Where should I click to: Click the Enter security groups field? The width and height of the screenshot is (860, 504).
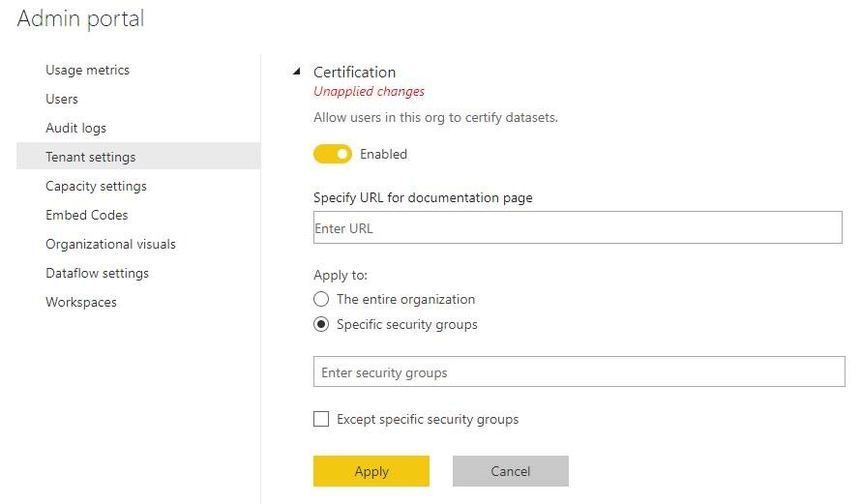578,372
